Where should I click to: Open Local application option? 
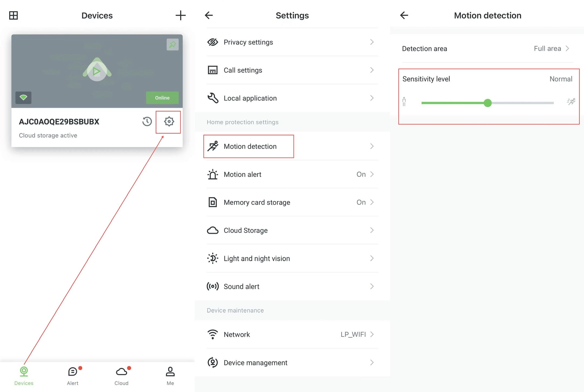click(x=292, y=98)
